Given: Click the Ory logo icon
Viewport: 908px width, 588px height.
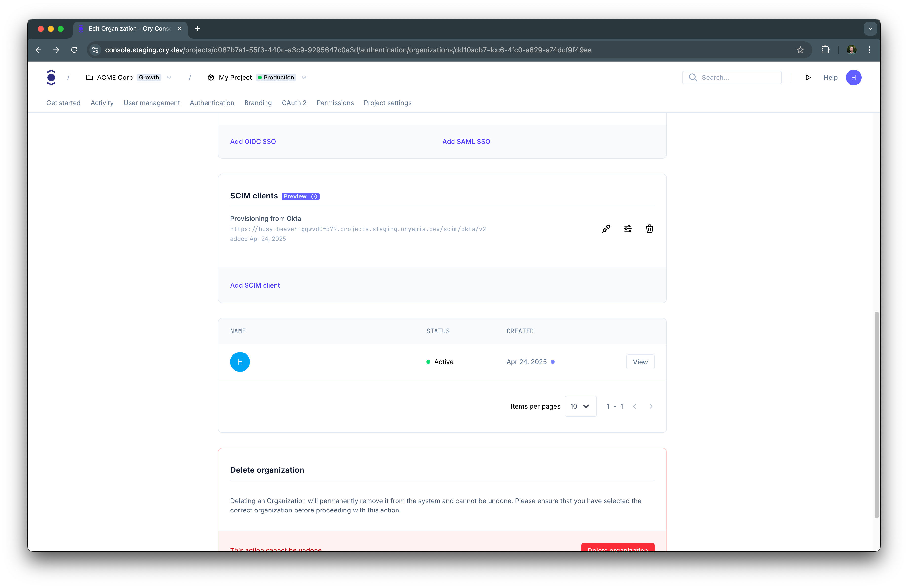Looking at the screenshot, I should (51, 78).
